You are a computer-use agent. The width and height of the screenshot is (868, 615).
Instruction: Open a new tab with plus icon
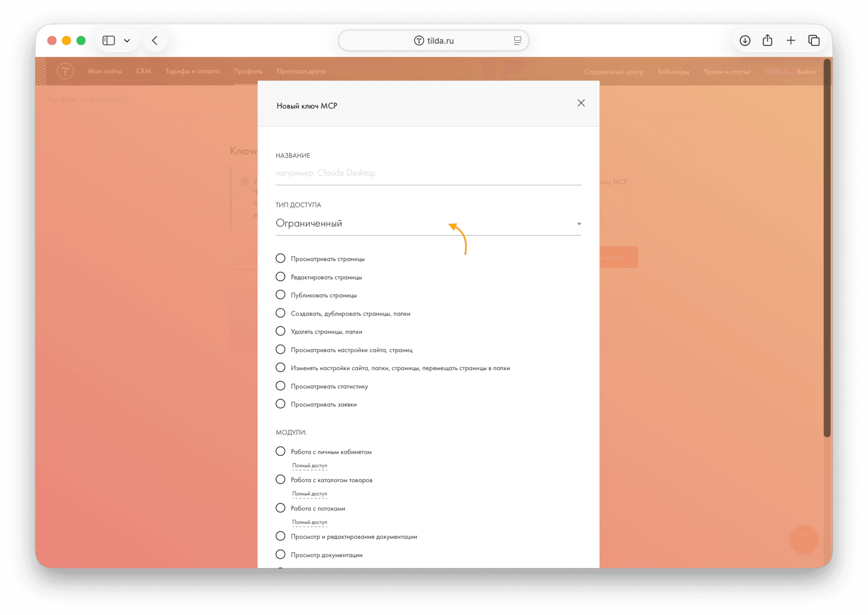pyautogui.click(x=791, y=40)
